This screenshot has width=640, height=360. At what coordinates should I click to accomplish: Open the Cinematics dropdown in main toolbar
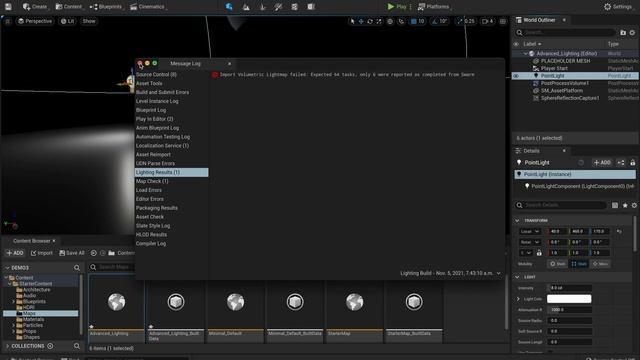(148, 7)
